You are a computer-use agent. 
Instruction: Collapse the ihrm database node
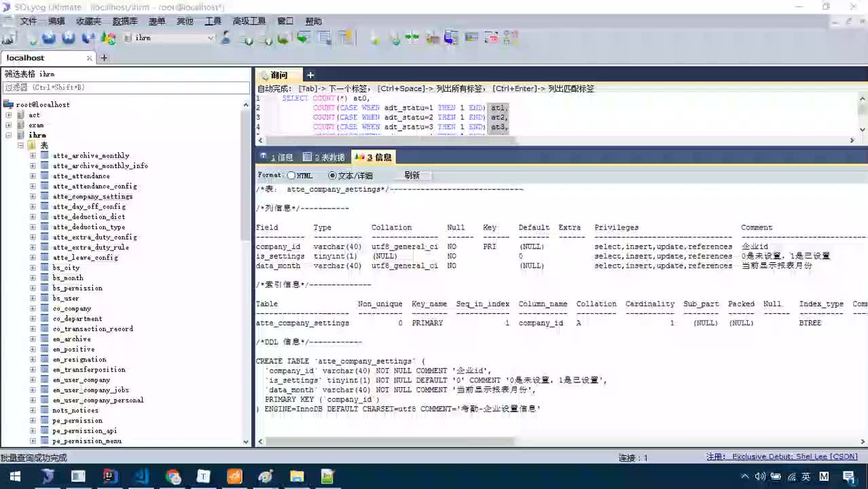point(9,135)
